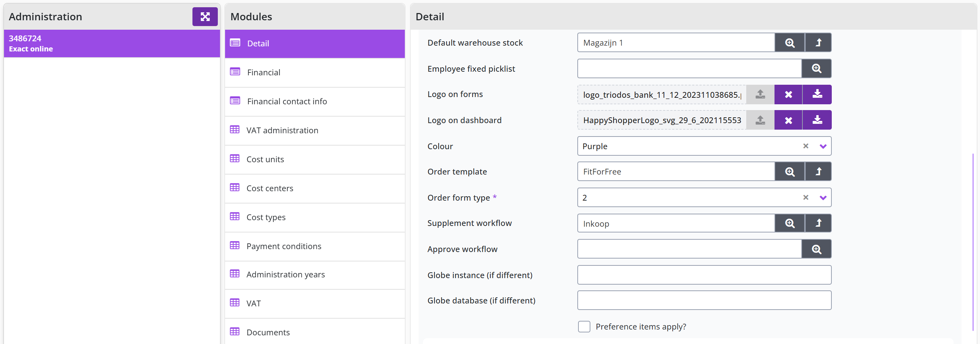Click the Detail panel vertical scrollbar

point(973,242)
